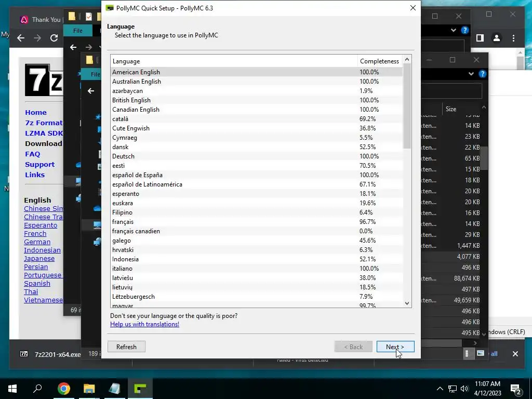Select français canadien language row
Screen dimensions: 532x399
(257, 231)
